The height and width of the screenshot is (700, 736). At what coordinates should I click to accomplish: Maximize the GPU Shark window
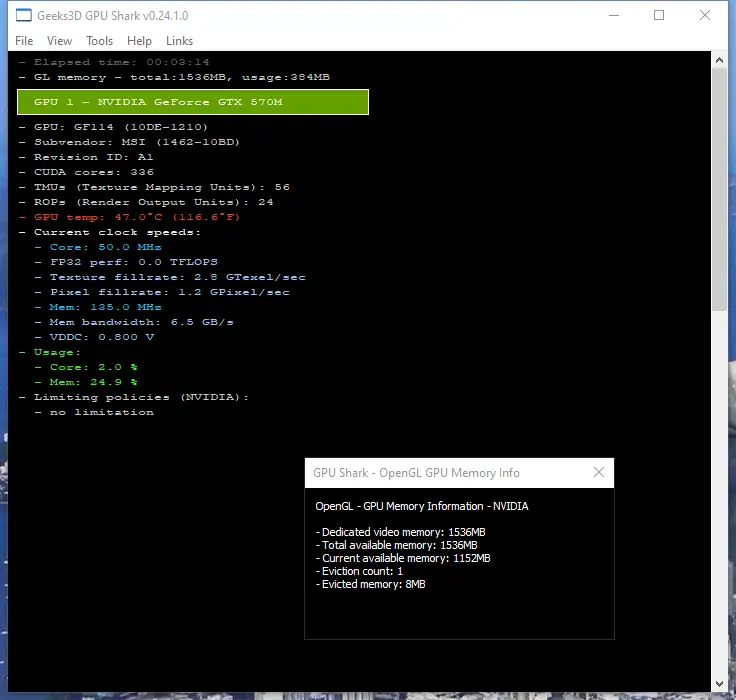(x=659, y=15)
